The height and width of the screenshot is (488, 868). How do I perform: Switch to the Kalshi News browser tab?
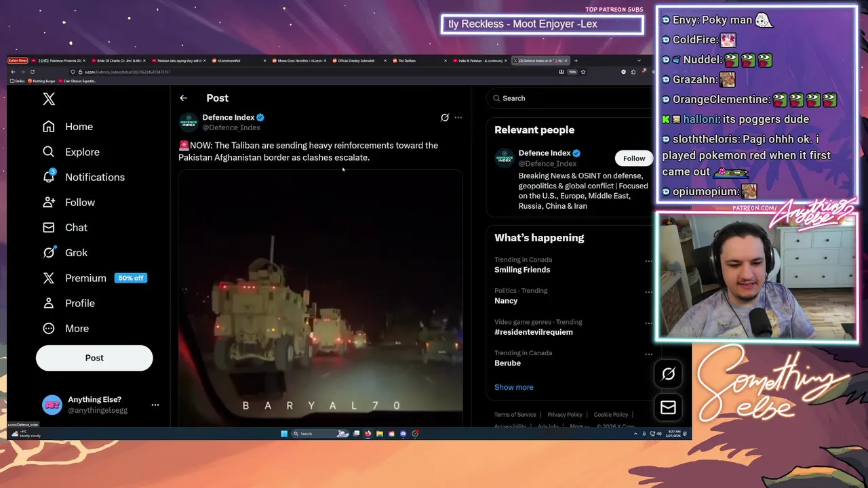coord(18,60)
